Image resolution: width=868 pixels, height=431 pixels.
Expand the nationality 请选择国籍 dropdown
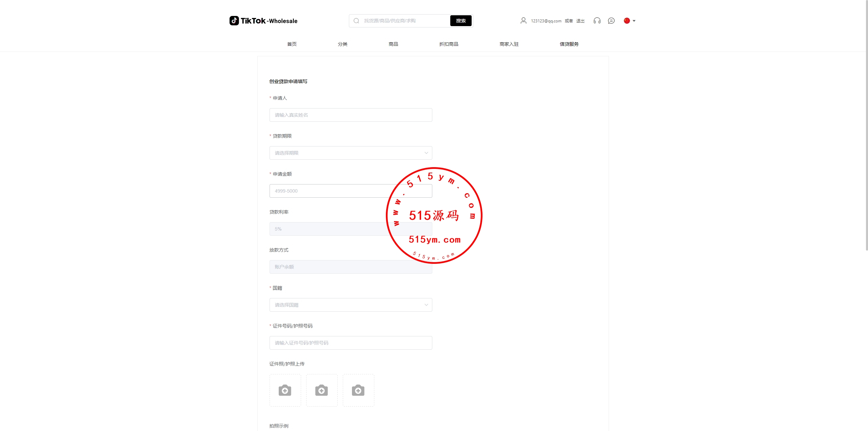351,305
